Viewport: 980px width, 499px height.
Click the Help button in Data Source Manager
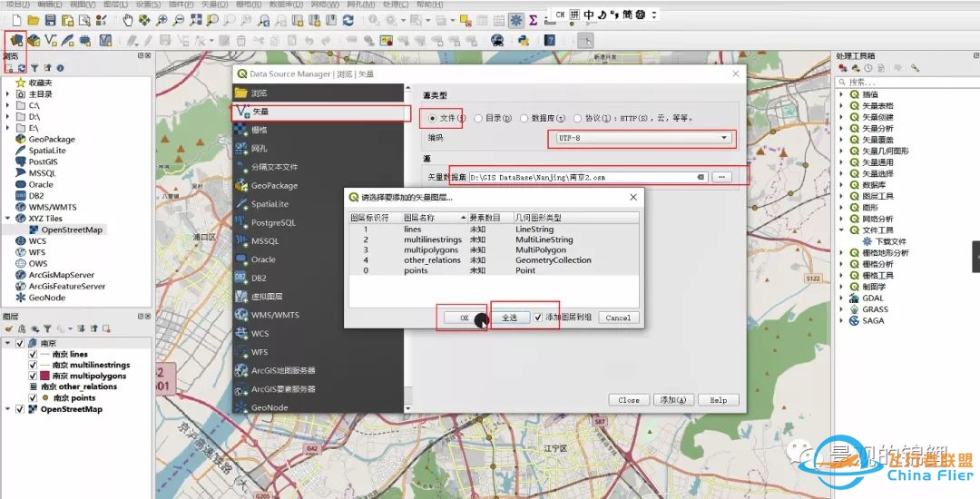click(x=718, y=400)
